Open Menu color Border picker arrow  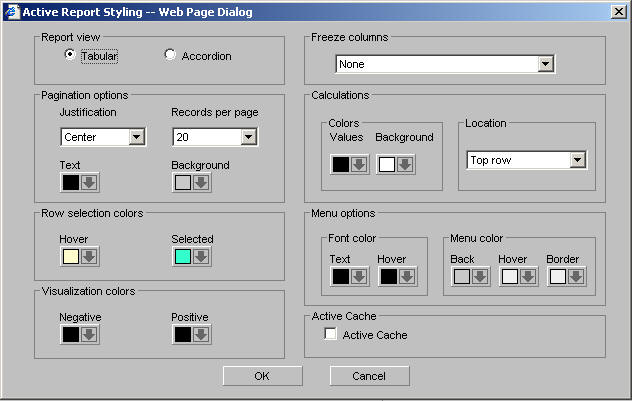tap(577, 277)
